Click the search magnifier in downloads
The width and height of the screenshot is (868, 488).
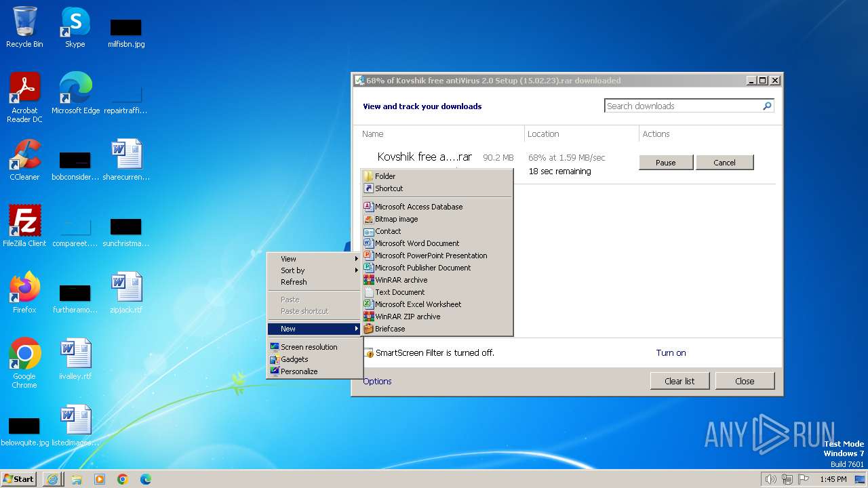pyautogui.click(x=767, y=106)
